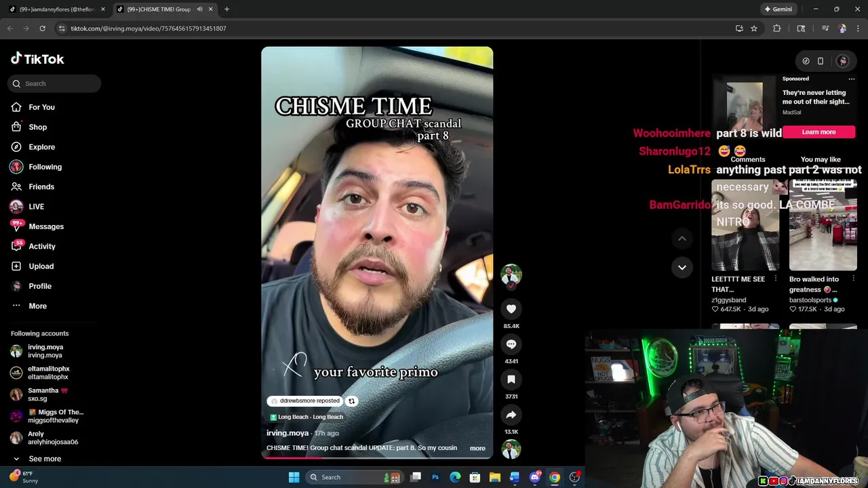The width and height of the screenshot is (868, 488).
Task: Click more to expand video caption
Action: pos(477,448)
